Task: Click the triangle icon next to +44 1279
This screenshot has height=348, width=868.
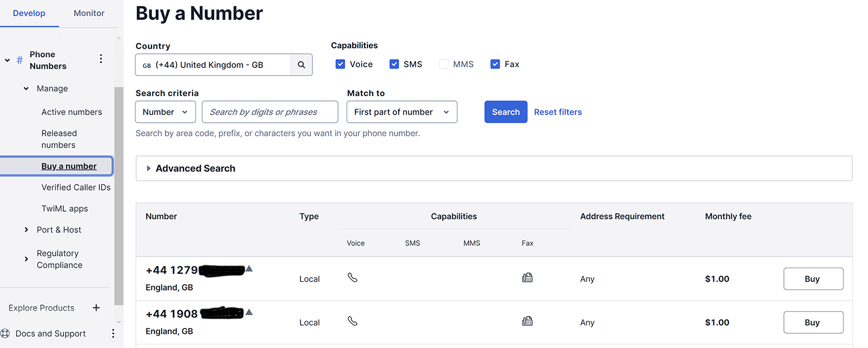Action: point(249,269)
